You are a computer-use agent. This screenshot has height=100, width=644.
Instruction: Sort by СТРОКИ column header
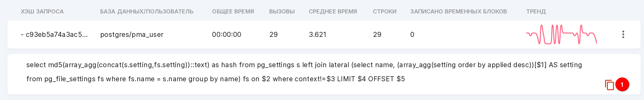(385, 11)
